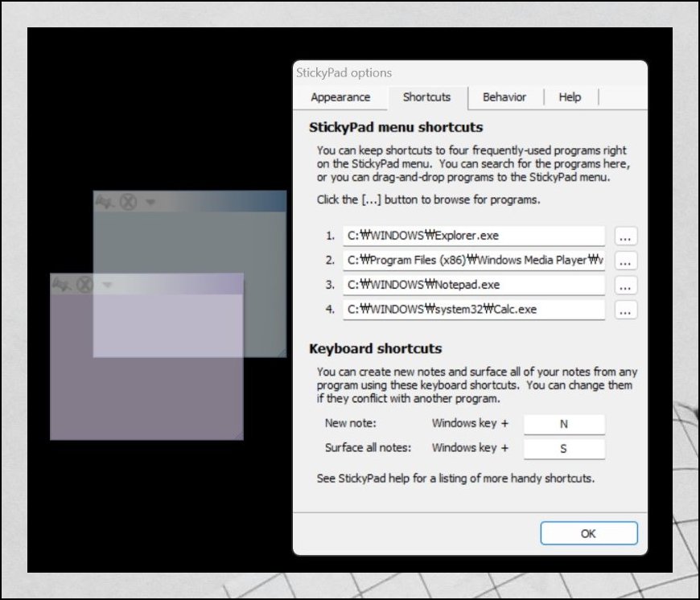Screen dimensions: 700x600
Task: Close the purple sticky note via X icon
Action: click(84, 285)
